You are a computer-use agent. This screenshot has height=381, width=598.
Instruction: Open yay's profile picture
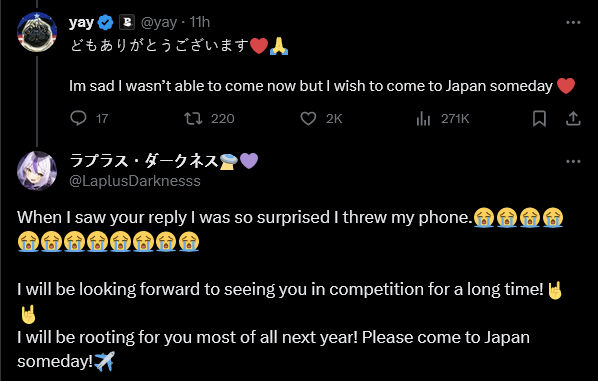(37, 32)
